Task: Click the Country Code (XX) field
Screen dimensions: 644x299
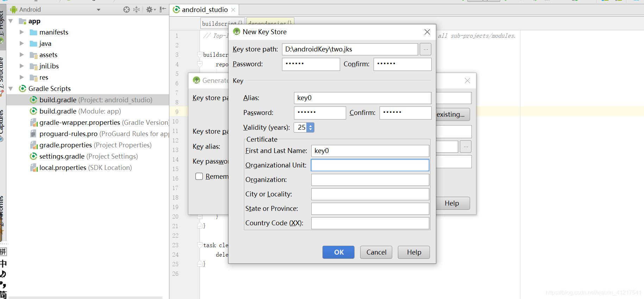Action: click(370, 223)
